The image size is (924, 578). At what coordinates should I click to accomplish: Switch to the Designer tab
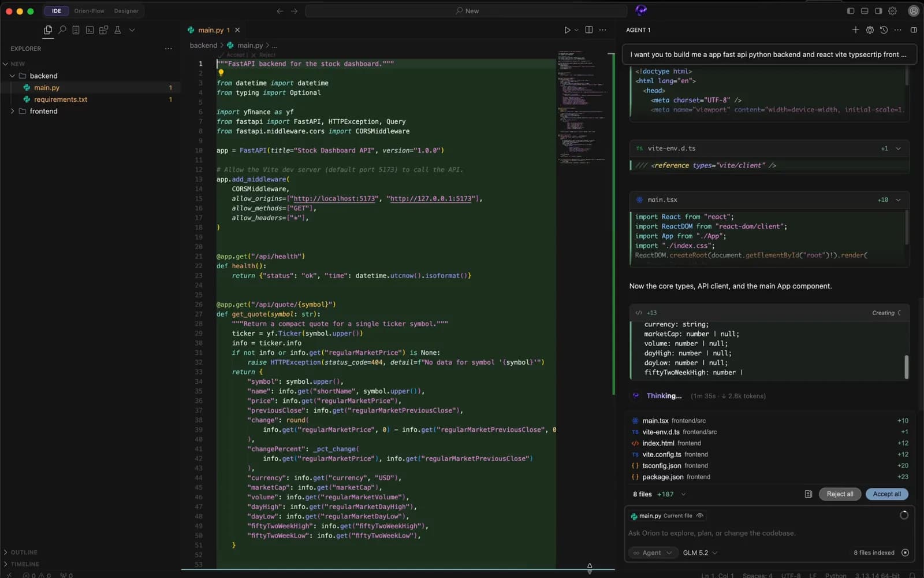126,11
